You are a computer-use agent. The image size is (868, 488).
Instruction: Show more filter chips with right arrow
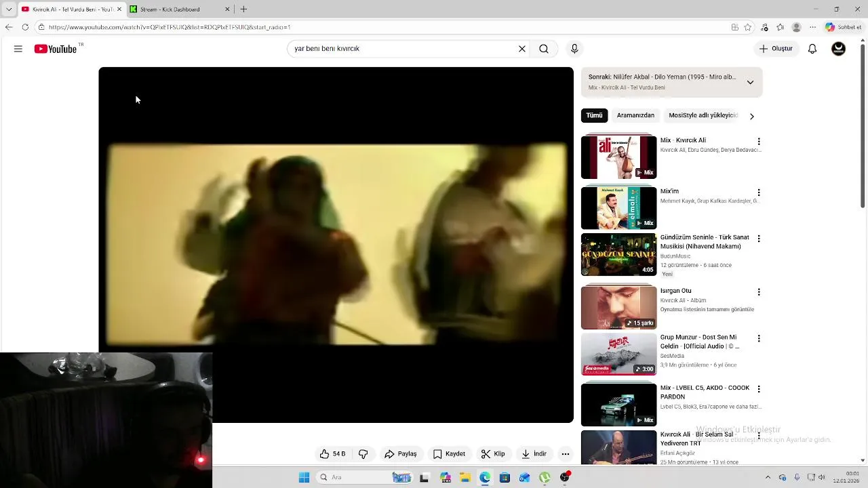[751, 116]
